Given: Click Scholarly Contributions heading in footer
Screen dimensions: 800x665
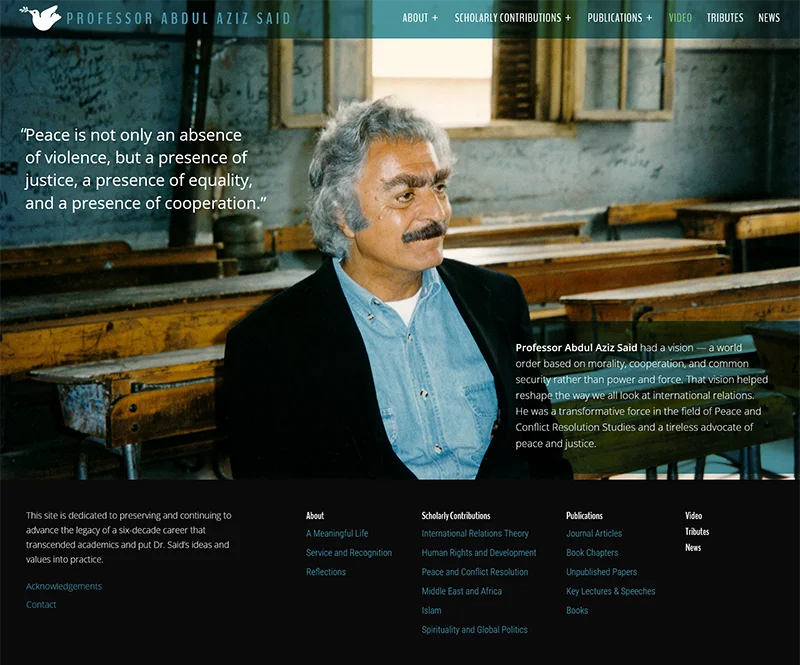Looking at the screenshot, I should pyautogui.click(x=456, y=515).
